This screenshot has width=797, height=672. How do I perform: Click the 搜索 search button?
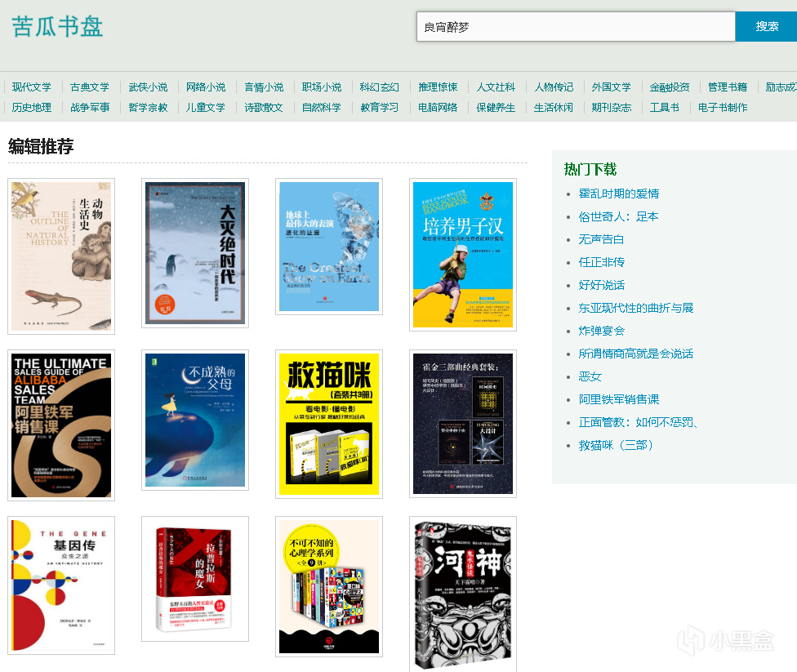coord(766,27)
